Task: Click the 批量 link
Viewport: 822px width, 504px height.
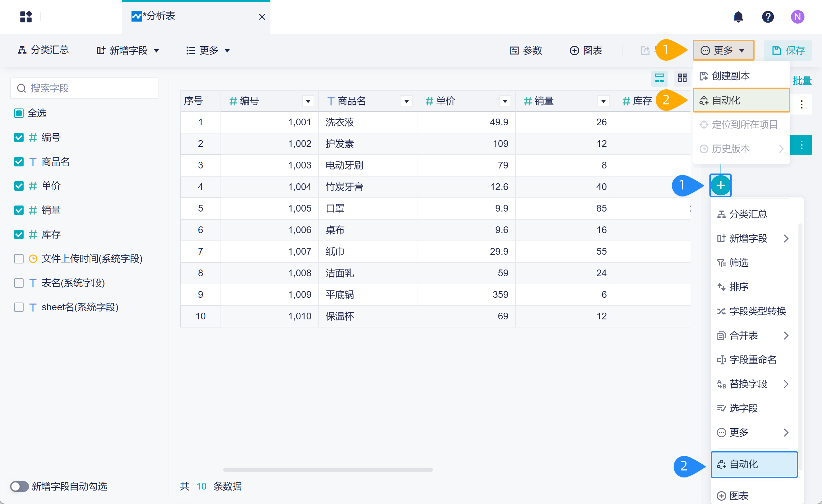Action: click(x=802, y=81)
